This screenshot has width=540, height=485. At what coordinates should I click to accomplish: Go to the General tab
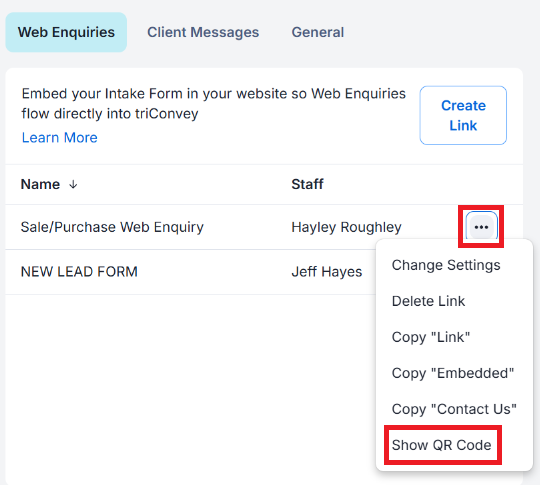(318, 32)
